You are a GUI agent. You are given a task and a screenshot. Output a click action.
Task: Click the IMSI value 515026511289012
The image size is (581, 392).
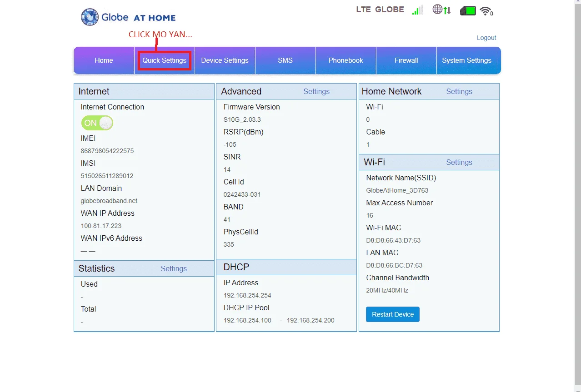(x=107, y=176)
